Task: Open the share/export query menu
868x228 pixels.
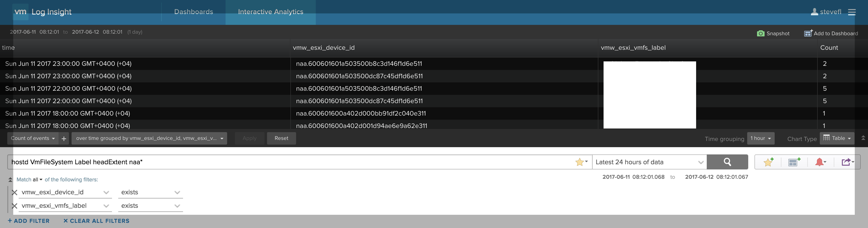Action: 847,162
